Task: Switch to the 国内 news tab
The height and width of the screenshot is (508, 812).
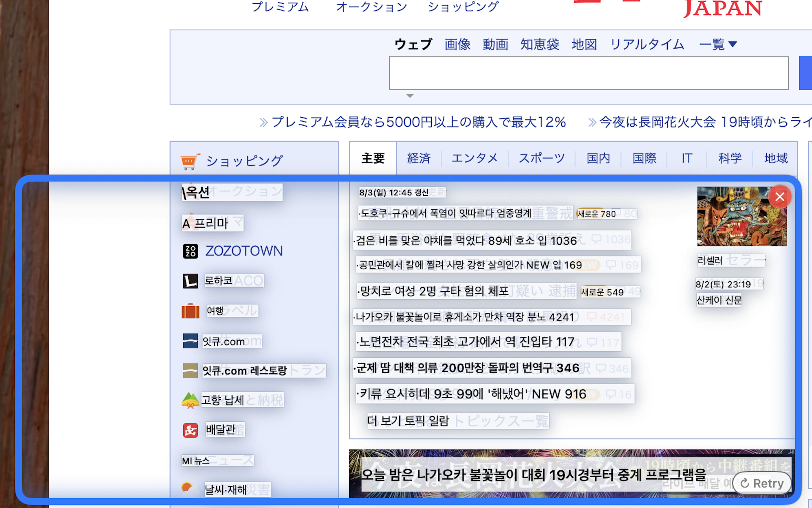Action: [x=598, y=158]
